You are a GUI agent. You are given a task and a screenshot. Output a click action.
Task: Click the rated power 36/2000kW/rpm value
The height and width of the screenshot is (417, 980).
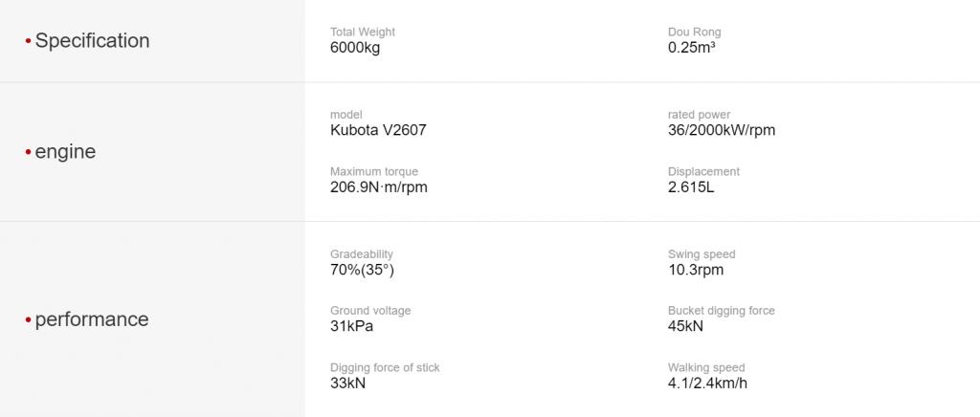722,130
